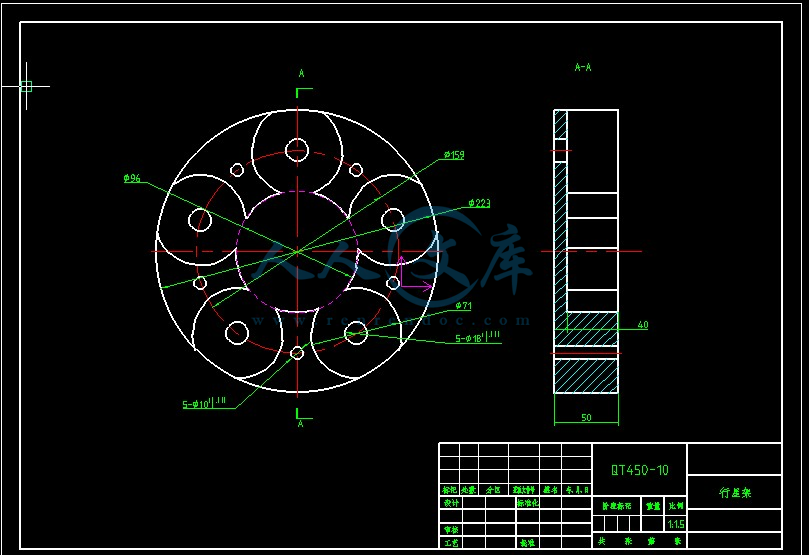Select the ø159 diameter dimension label
The image size is (809, 555).
tap(454, 155)
